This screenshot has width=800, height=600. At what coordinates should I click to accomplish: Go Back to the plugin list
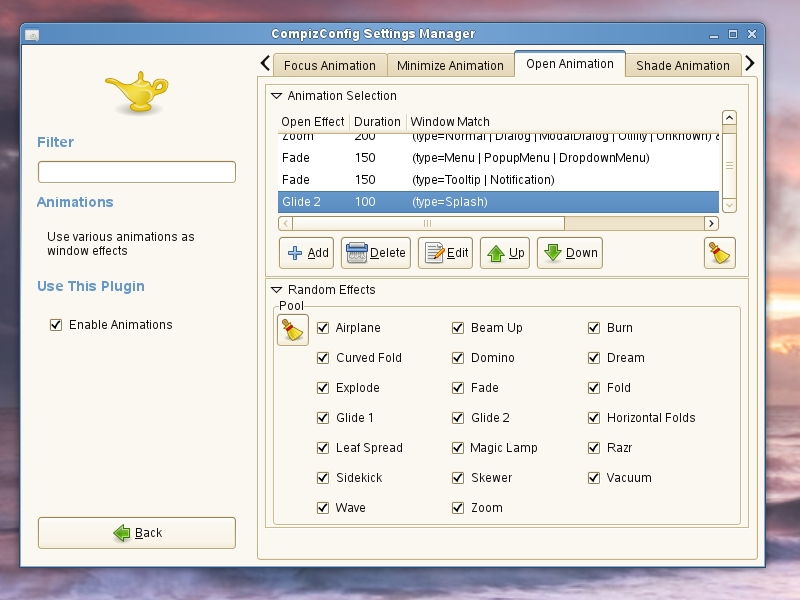click(x=137, y=533)
